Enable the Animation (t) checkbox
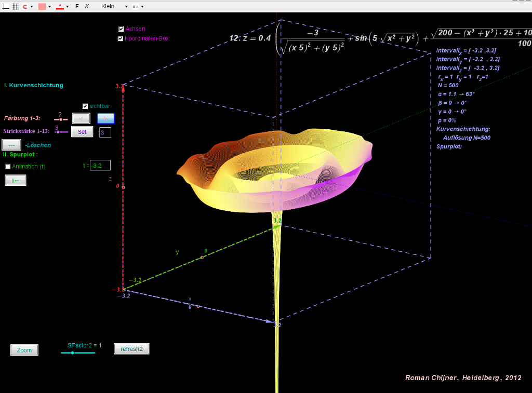The height and width of the screenshot is (393, 532). (x=8, y=167)
